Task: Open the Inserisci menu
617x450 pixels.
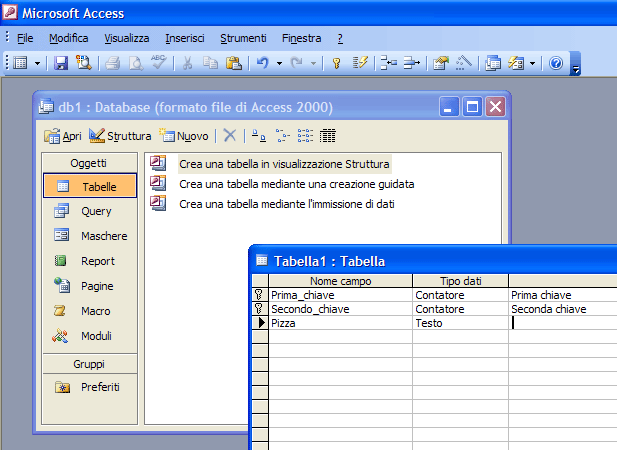Action: [185, 38]
